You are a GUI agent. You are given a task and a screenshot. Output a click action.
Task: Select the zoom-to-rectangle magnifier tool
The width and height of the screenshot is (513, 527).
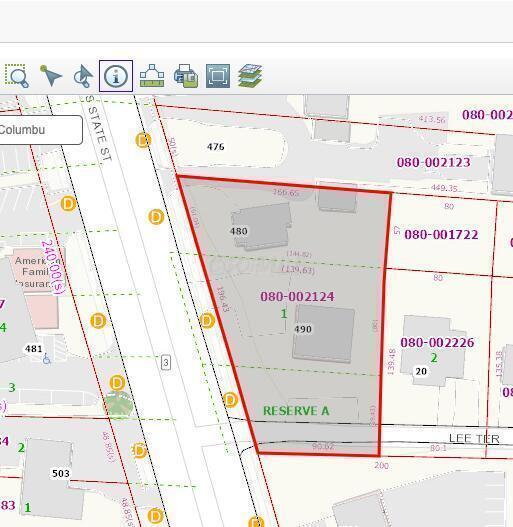[17, 76]
